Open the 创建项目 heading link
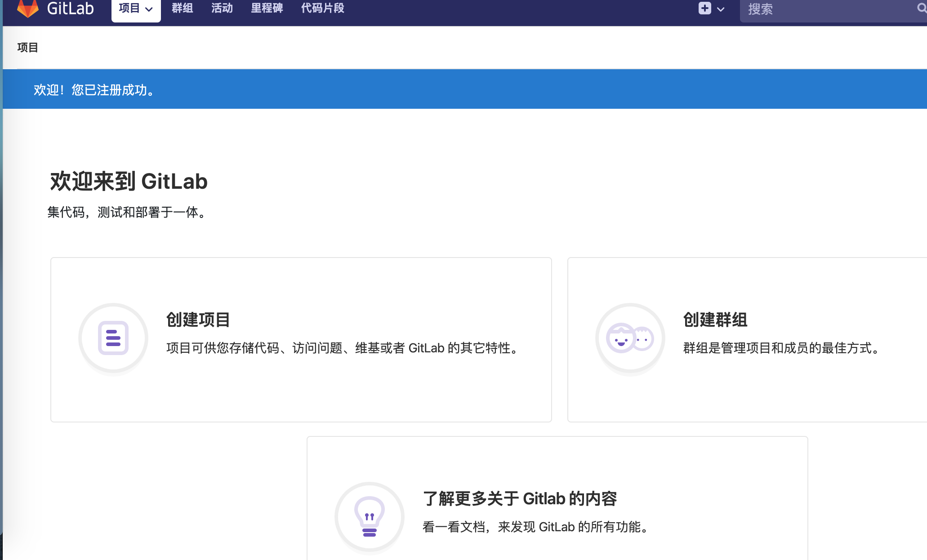This screenshot has height=560, width=927. click(198, 320)
